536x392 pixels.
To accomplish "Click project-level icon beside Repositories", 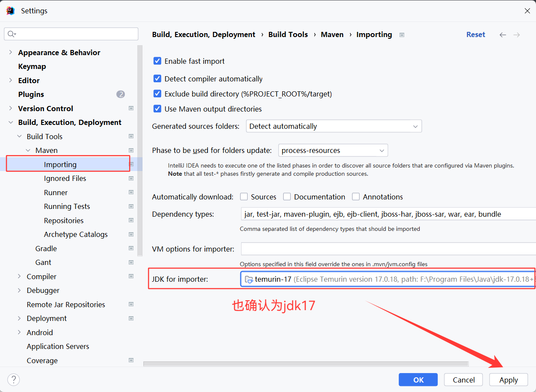I will point(131,221).
